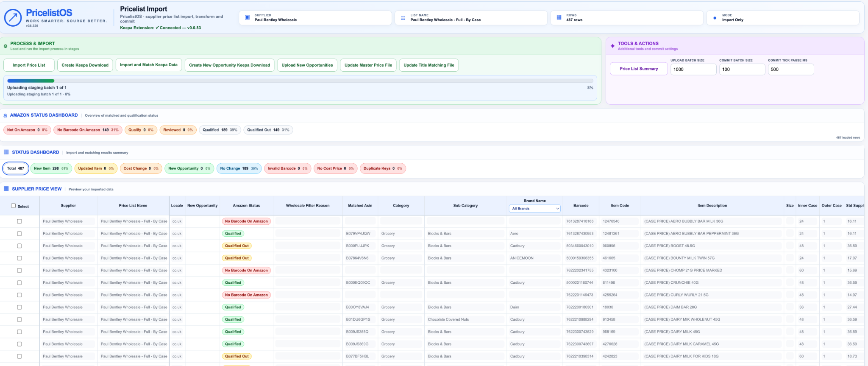Click the Supplier card icon
This screenshot has width=868, height=366.
click(x=247, y=17)
